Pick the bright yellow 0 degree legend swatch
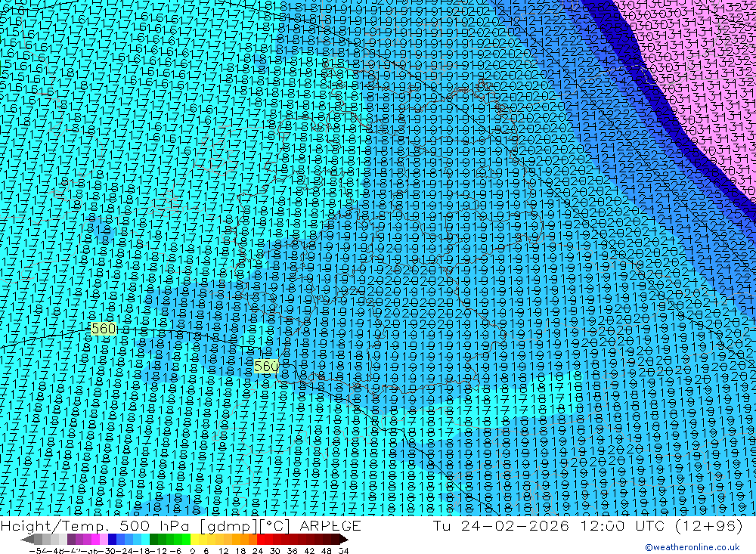Image resolution: width=756 pixels, height=554 pixels. point(194,539)
